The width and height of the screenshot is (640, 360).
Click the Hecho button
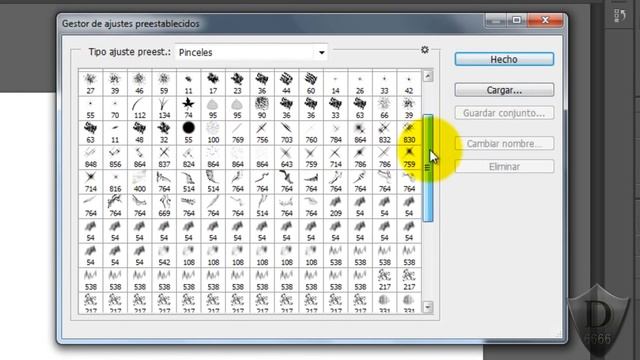[x=504, y=59]
